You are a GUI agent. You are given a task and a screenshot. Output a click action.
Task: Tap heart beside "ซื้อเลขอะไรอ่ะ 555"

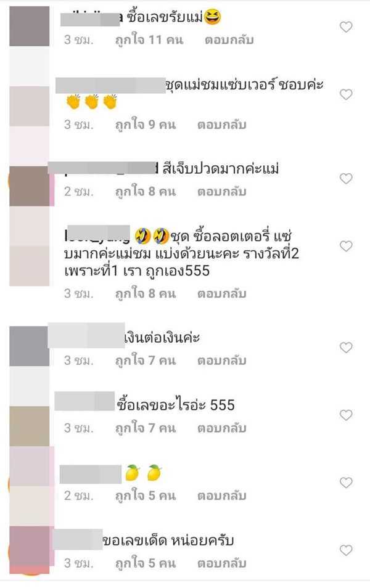tap(346, 415)
